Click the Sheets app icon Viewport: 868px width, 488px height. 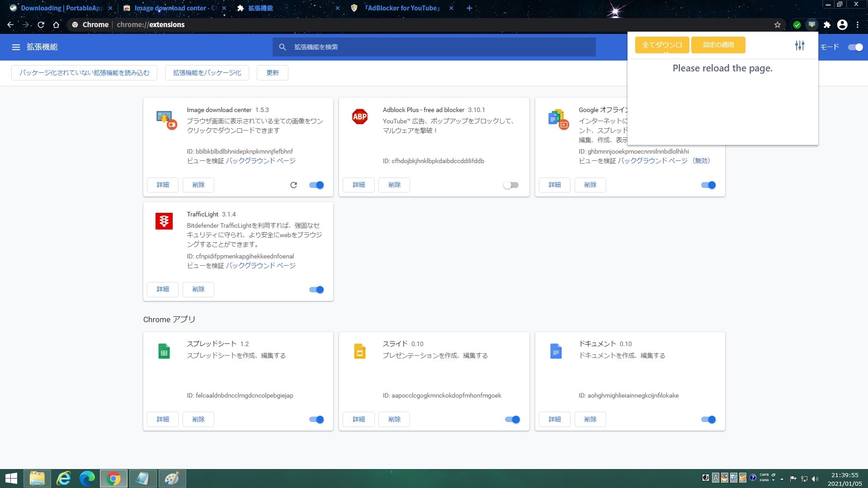click(164, 351)
